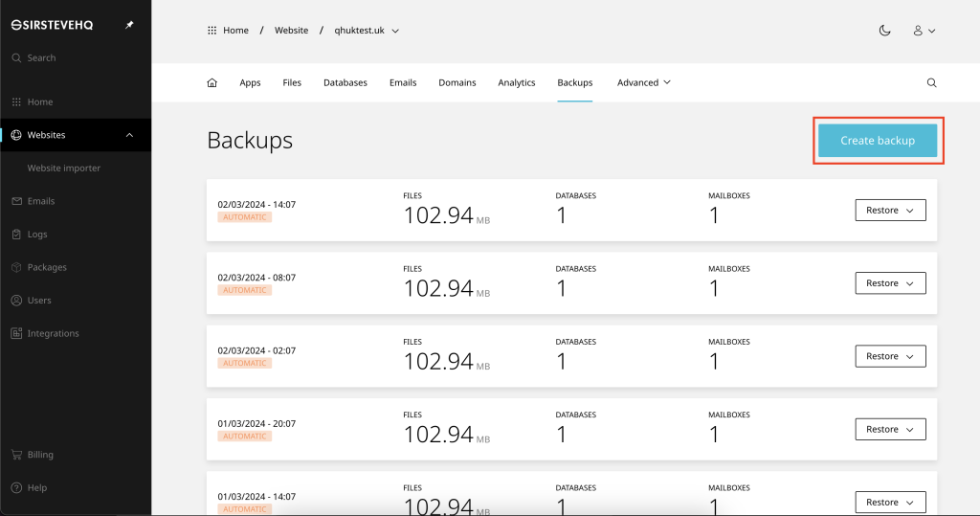
Task: Click the 02/03/2024 - 08:07 backup date
Action: (256, 278)
